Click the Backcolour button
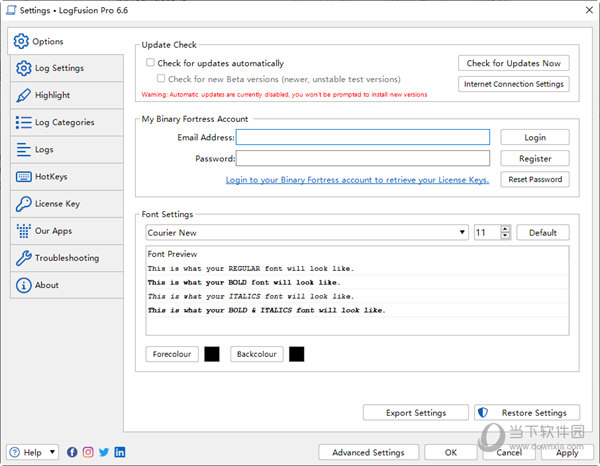This screenshot has width=600, height=466. pyautogui.click(x=256, y=354)
